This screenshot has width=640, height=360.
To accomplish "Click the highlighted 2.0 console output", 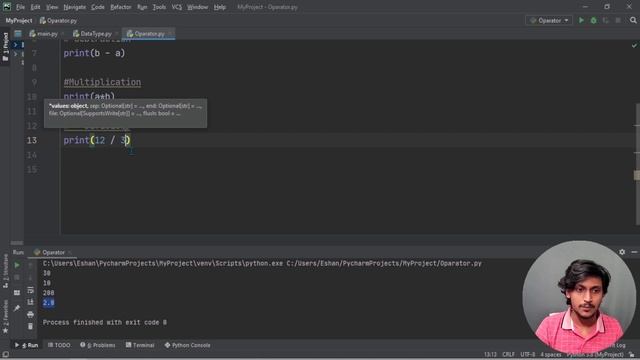I will pos(49,303).
